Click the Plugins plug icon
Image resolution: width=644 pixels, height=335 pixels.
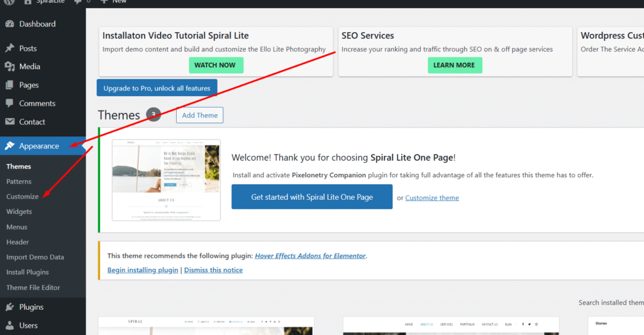(10, 307)
